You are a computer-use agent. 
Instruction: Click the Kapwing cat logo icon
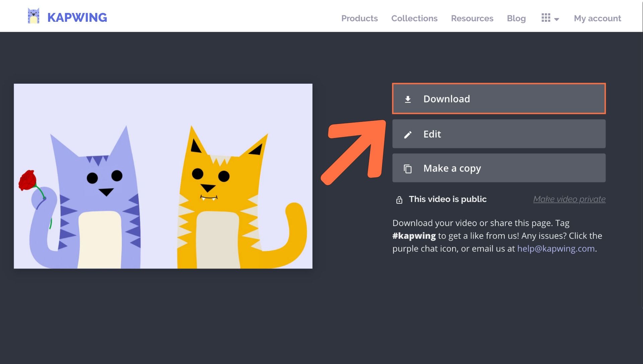point(33,16)
